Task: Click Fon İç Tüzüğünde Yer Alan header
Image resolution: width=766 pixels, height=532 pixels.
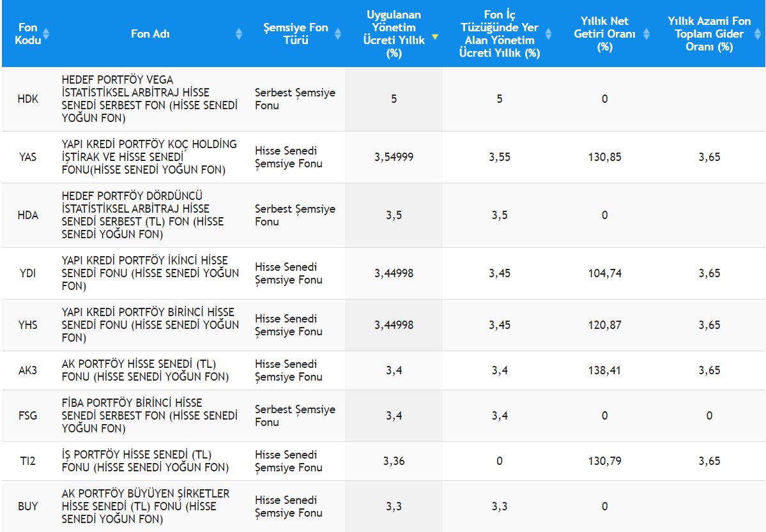Action: click(499, 34)
